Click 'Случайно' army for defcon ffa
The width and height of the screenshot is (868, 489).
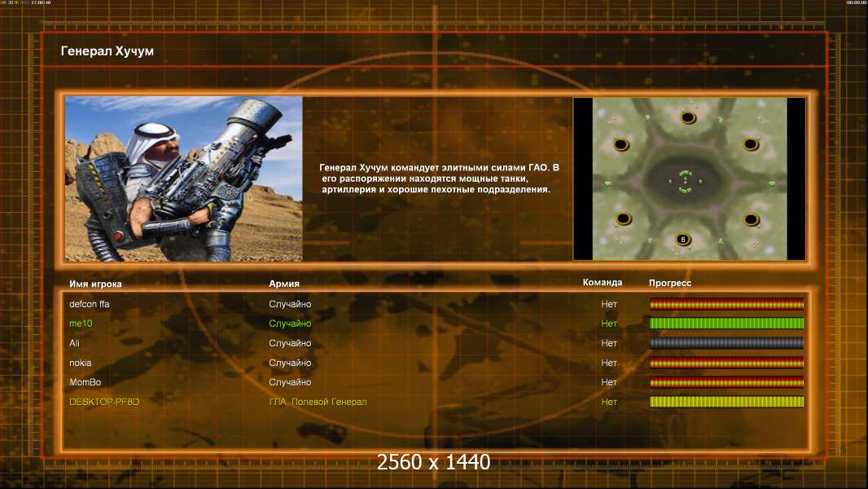(x=290, y=304)
